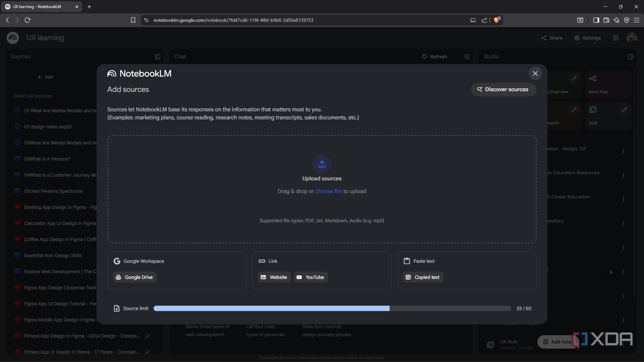Viewport: 644px width, 362px height.
Task: Open chat configuration sliders icon
Action: pyautogui.click(x=467, y=57)
